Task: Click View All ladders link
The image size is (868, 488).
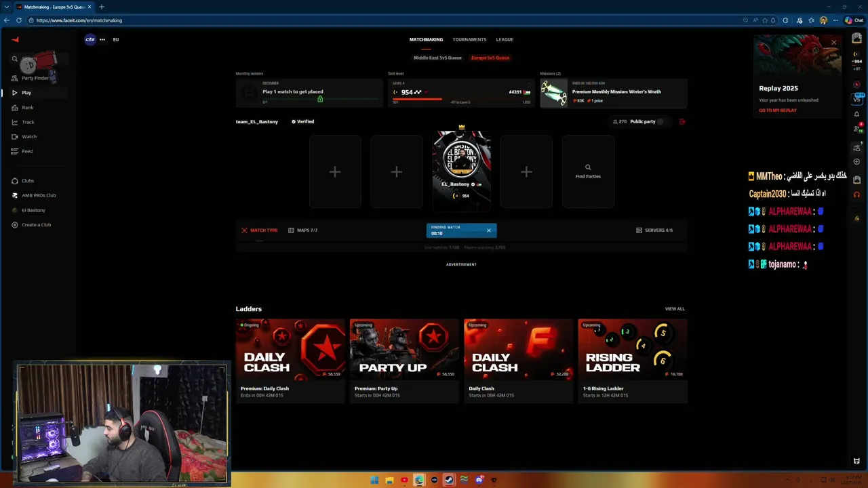Action: click(675, 309)
